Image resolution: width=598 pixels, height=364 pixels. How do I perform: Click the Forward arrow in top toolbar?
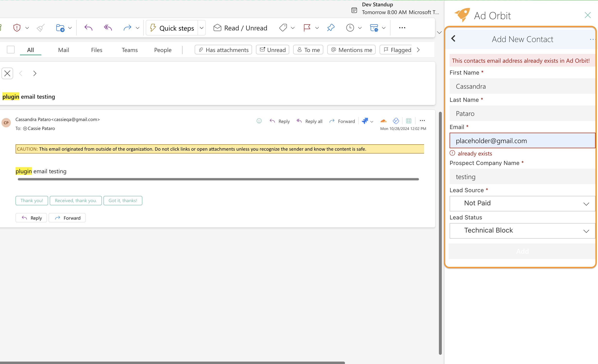point(127,28)
